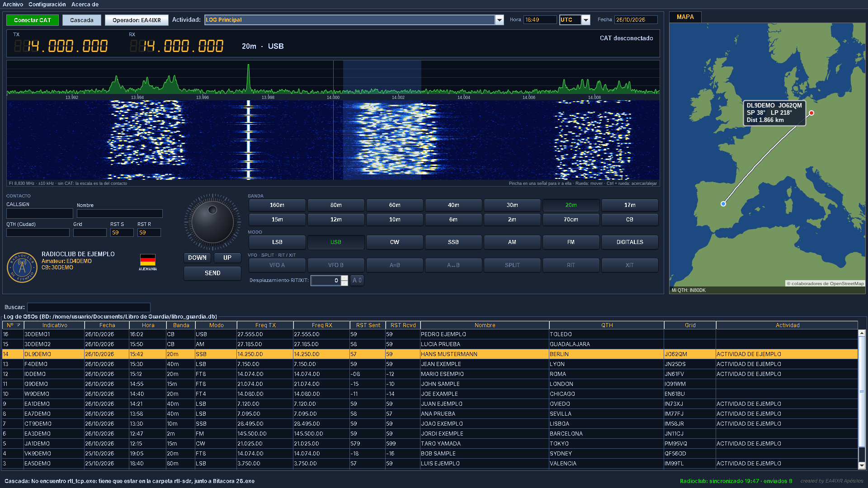Open the Acerca de menu

pyautogui.click(x=85, y=5)
